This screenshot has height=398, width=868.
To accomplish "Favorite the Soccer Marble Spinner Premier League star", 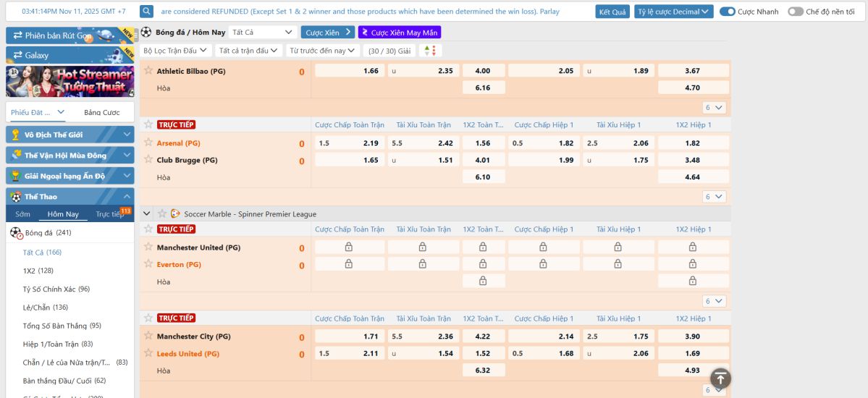I will pos(162,213).
